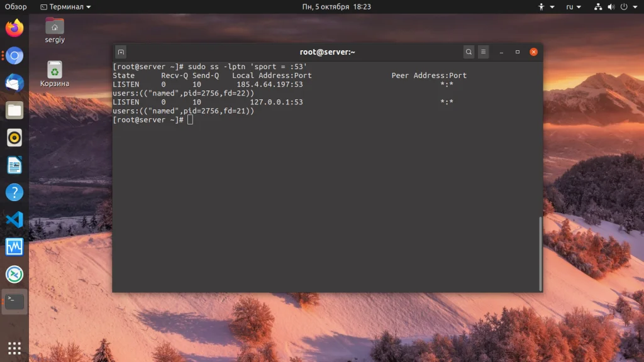Open Thunderbird mail in the dock
This screenshot has height=362, width=644.
(x=14, y=83)
